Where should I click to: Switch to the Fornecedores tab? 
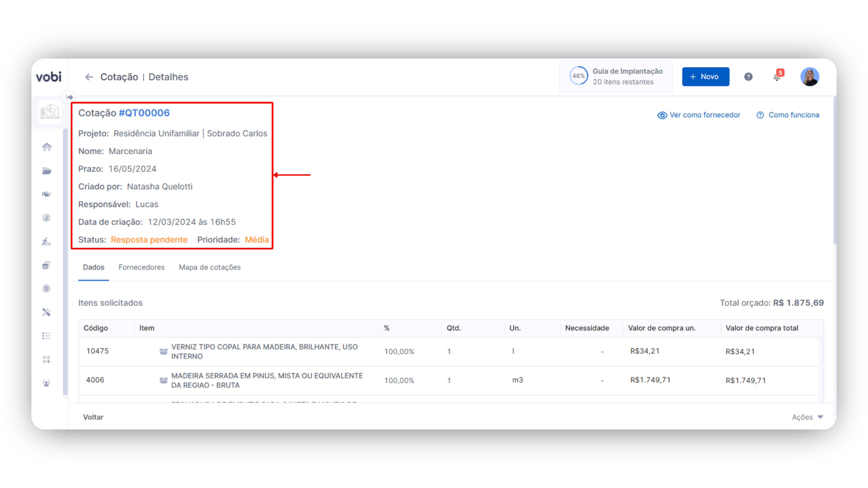pyautogui.click(x=142, y=267)
